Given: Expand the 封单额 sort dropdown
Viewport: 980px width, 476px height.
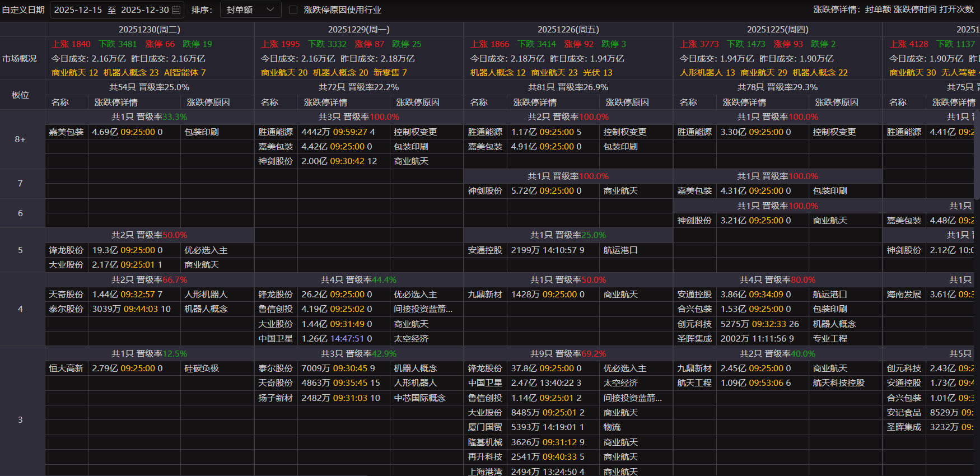Looking at the screenshot, I should point(250,10).
